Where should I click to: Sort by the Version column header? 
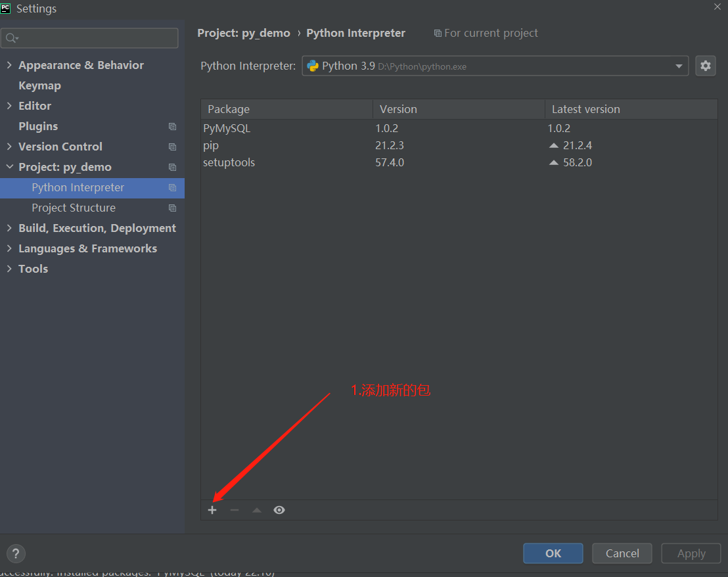(x=459, y=109)
